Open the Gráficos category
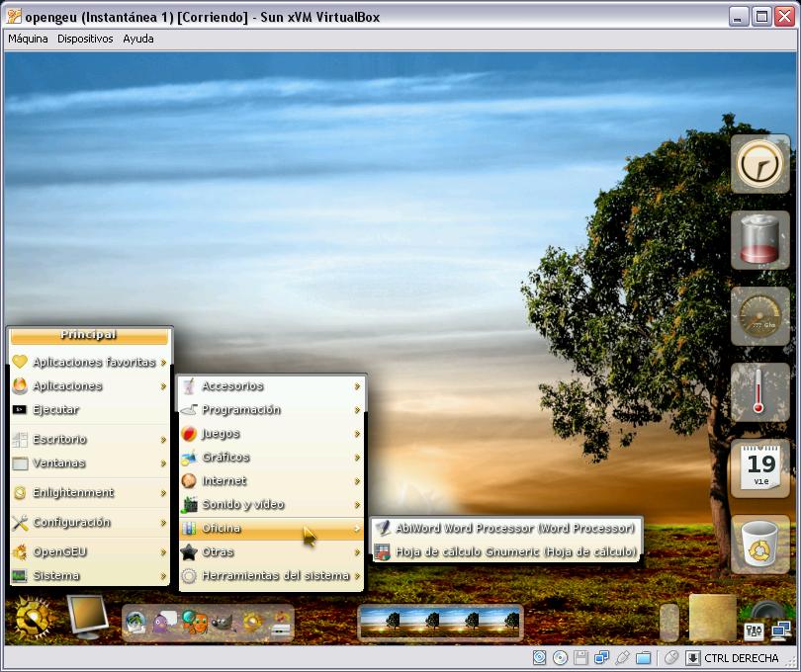Viewport: 801px width, 672px height. point(271,457)
